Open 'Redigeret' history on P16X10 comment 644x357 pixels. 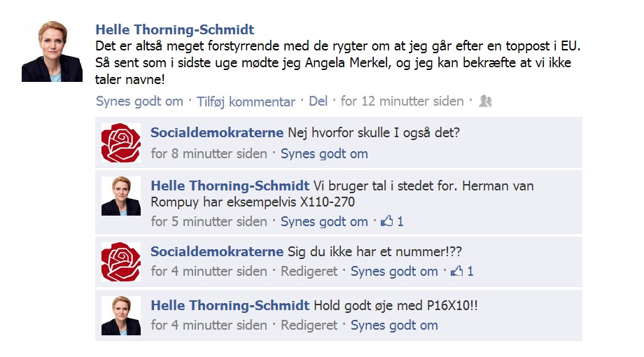[x=309, y=325]
